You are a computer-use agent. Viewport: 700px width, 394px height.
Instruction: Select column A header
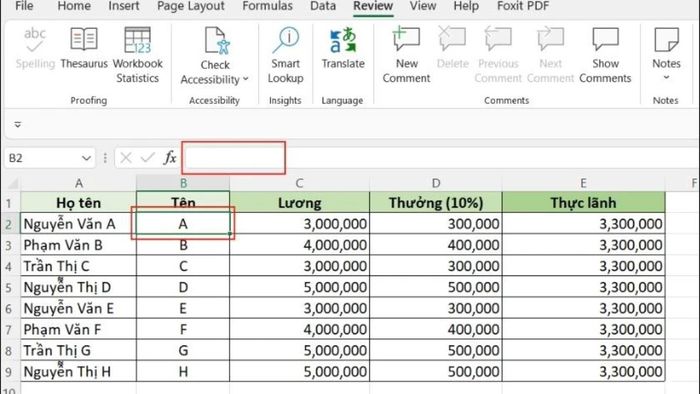click(79, 183)
